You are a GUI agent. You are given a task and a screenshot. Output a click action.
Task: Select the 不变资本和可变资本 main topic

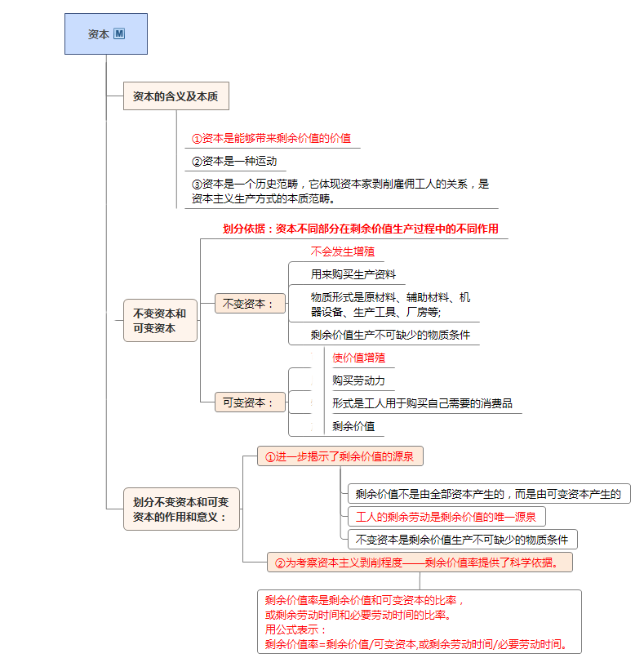(x=160, y=320)
